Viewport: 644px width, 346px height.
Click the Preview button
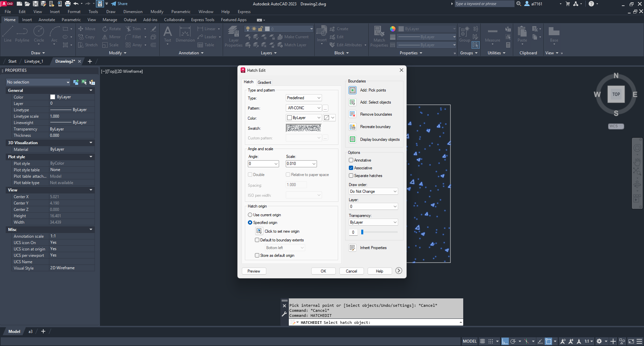[x=254, y=271]
